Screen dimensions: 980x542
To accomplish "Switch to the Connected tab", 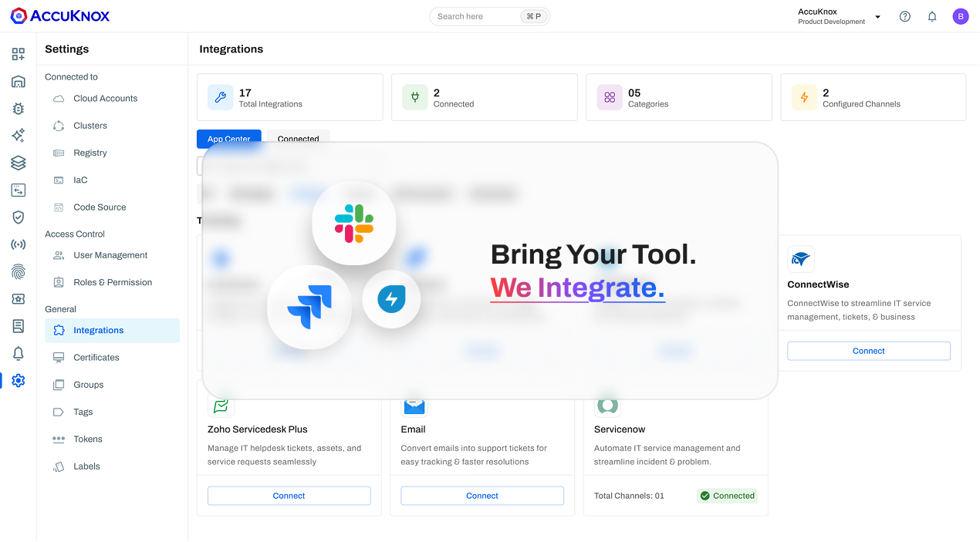I will coord(299,139).
